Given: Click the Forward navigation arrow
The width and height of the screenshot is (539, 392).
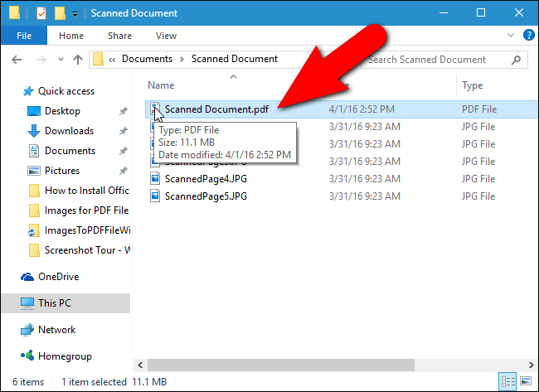Looking at the screenshot, I should pyautogui.click(x=41, y=60).
